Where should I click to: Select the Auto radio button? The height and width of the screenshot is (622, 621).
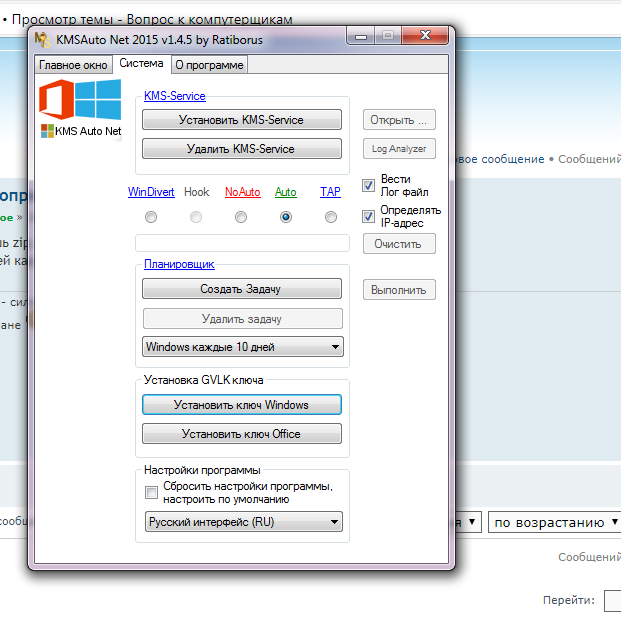(286, 217)
